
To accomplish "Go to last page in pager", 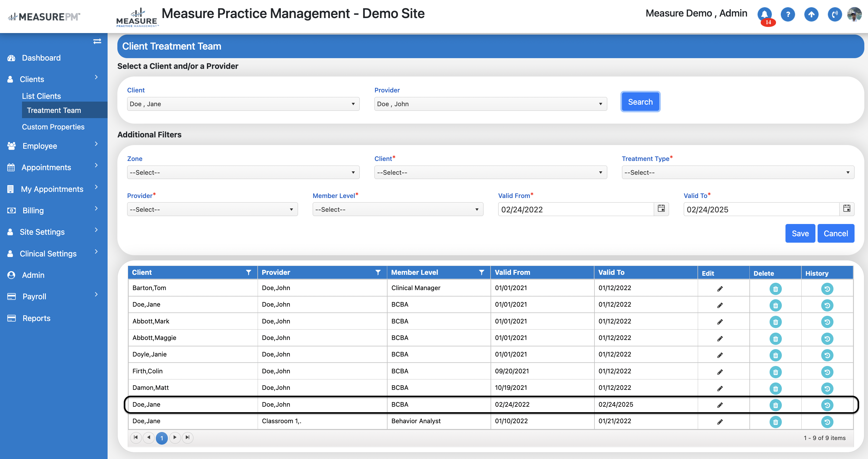I will pos(188,437).
